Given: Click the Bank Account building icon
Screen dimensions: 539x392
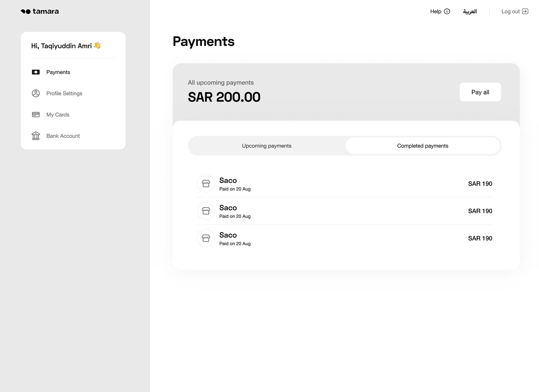Looking at the screenshot, I should point(36,136).
